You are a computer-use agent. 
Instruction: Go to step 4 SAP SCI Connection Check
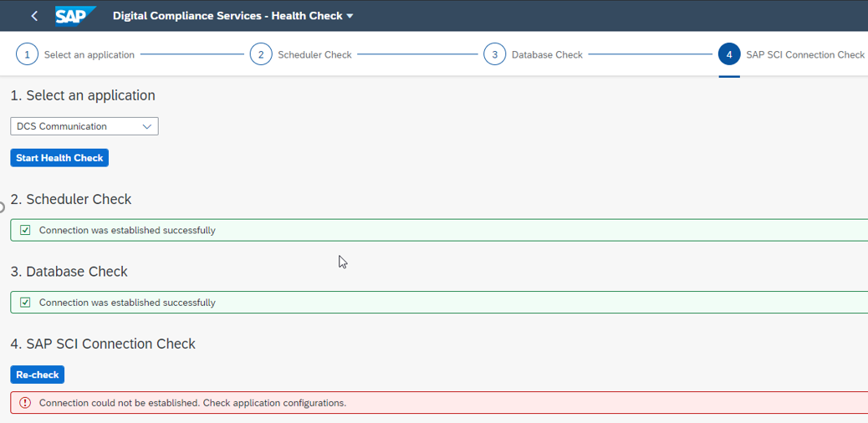(x=792, y=55)
